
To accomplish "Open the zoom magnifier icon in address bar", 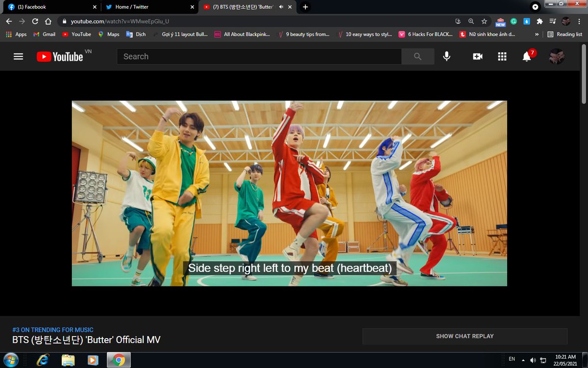I will 471,21.
